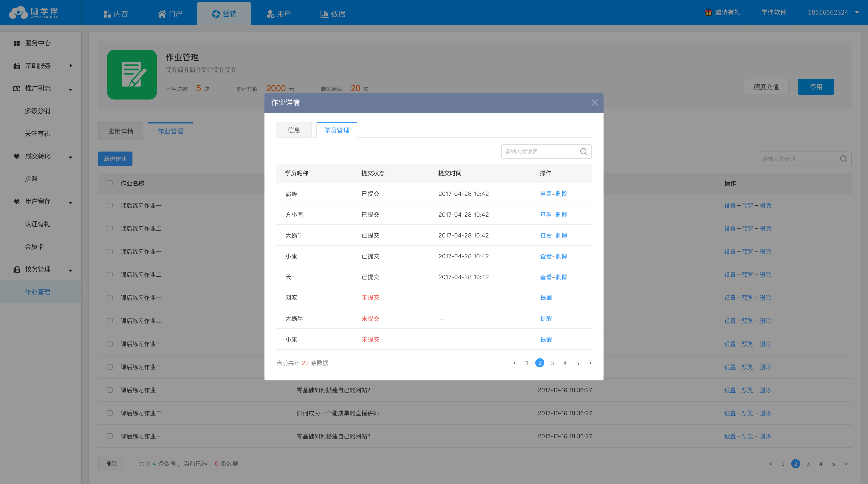Collapse the 成交转化 arrow
The height and width of the screenshot is (484, 868).
pos(71,157)
